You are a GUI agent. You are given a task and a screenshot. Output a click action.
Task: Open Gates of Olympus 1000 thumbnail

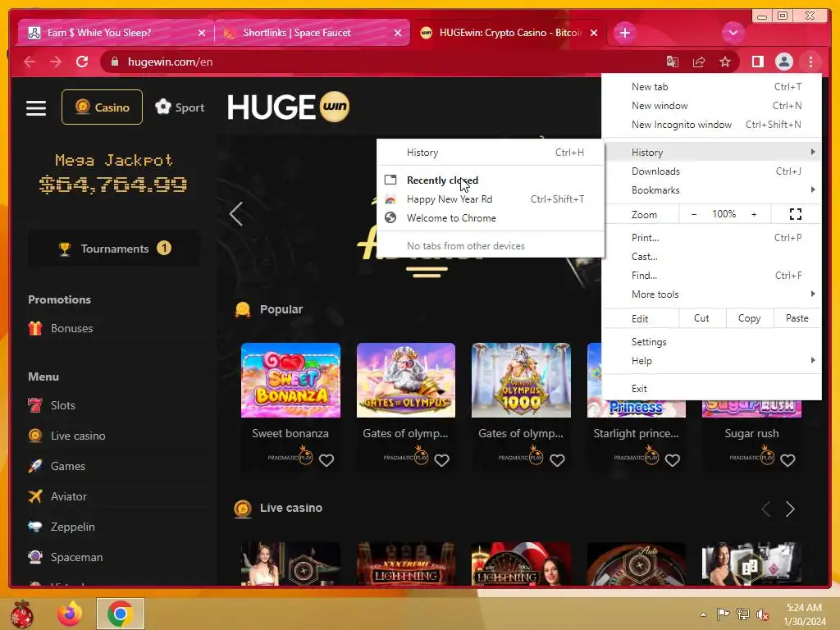point(521,380)
